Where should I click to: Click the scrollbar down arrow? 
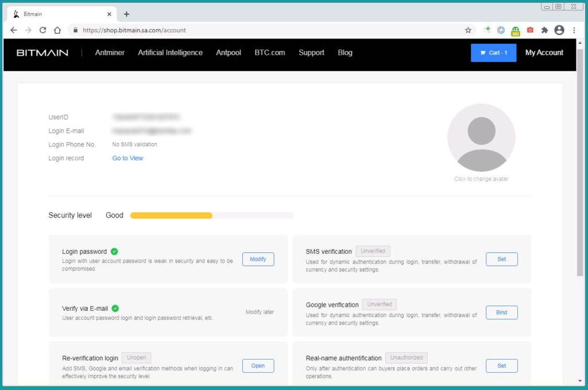tap(580, 381)
